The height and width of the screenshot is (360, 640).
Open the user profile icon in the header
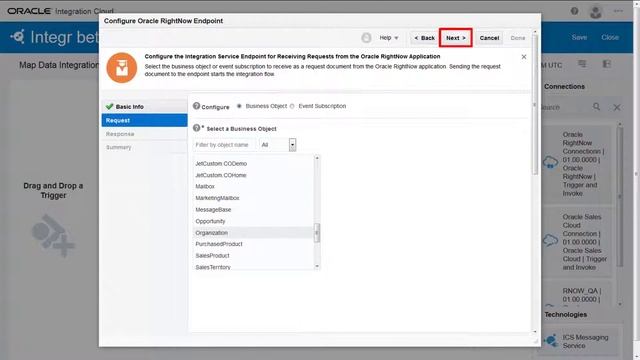[x=596, y=11]
